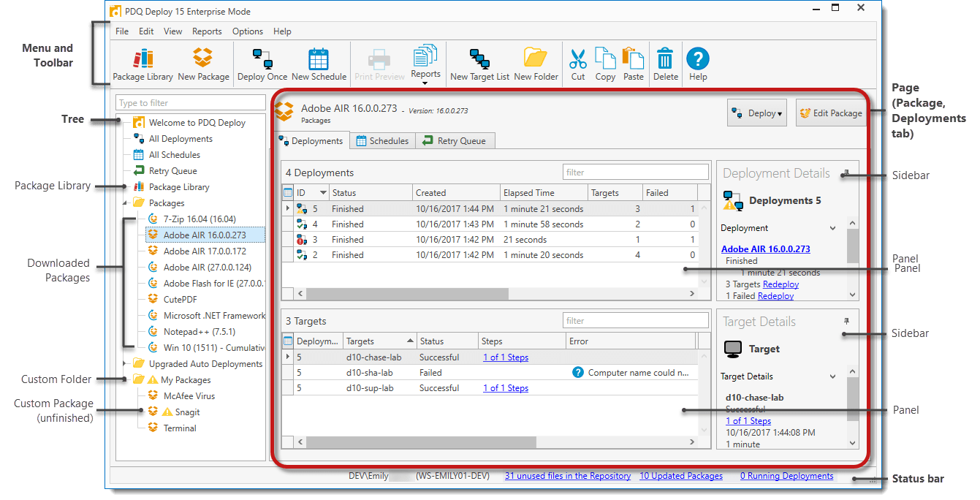Screen dimensions: 980x500
Task: Open the Package Library from the toolbar
Action: pos(143,64)
